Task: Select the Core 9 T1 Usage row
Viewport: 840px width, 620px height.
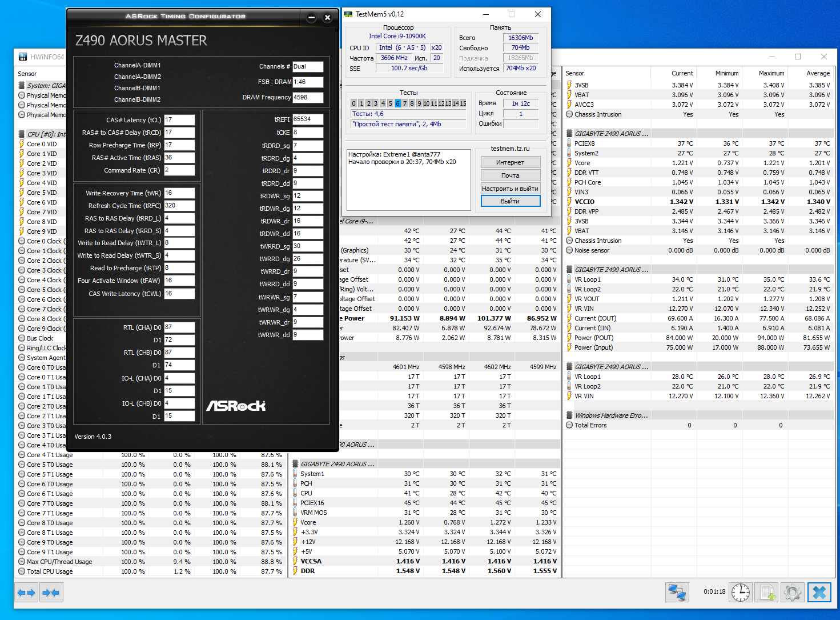Action: click(x=151, y=552)
